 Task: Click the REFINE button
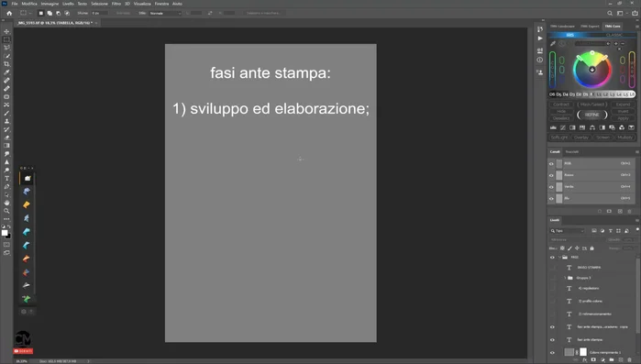(592, 115)
